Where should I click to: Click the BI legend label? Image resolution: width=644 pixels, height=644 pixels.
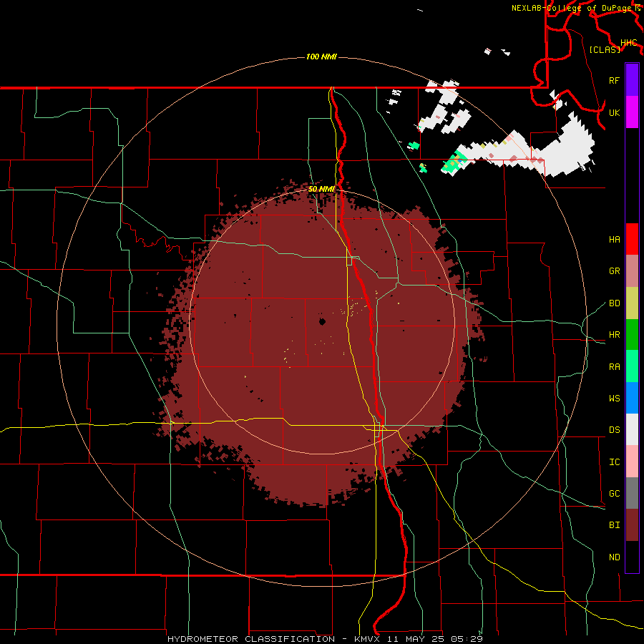(614, 525)
